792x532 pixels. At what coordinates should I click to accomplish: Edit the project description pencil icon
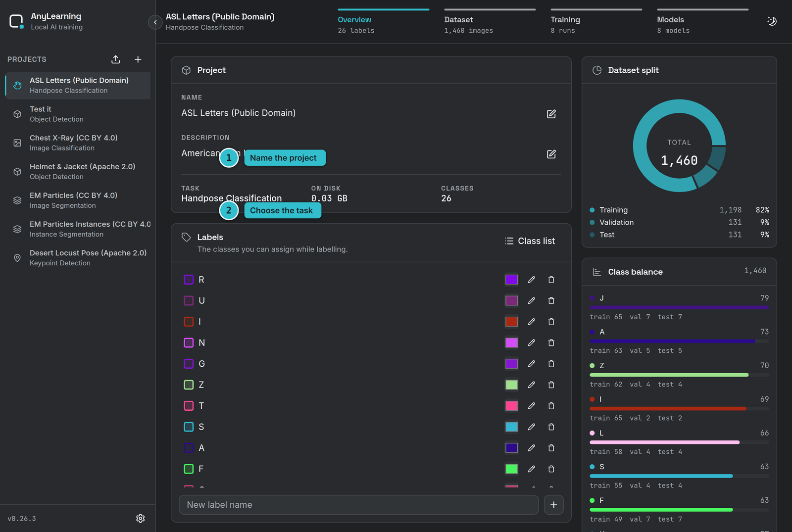click(551, 154)
